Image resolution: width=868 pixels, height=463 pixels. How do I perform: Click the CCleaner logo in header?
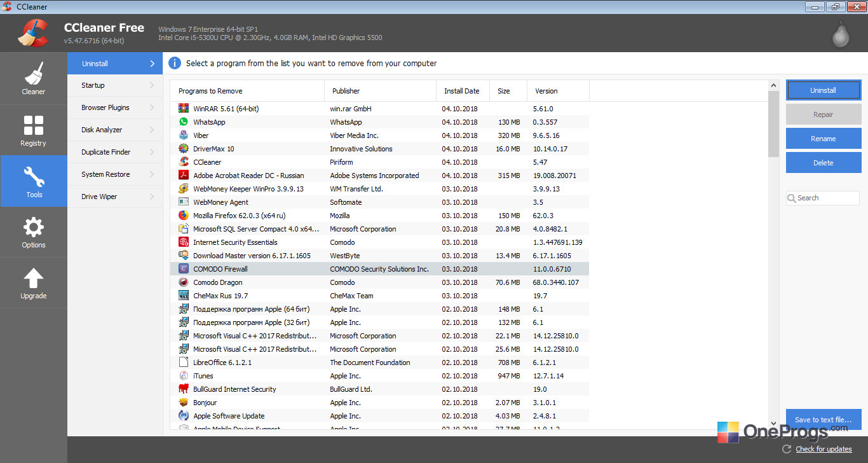click(x=33, y=33)
